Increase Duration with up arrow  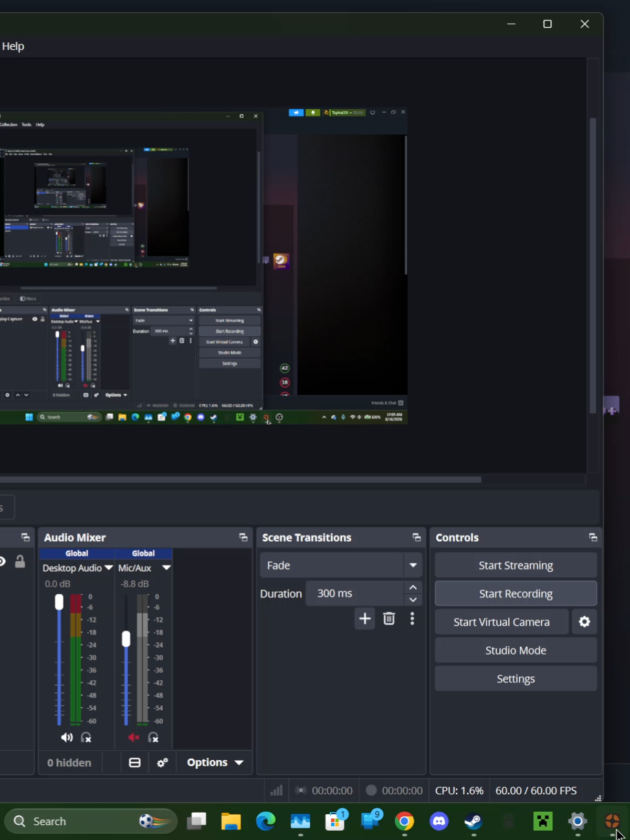point(413,587)
